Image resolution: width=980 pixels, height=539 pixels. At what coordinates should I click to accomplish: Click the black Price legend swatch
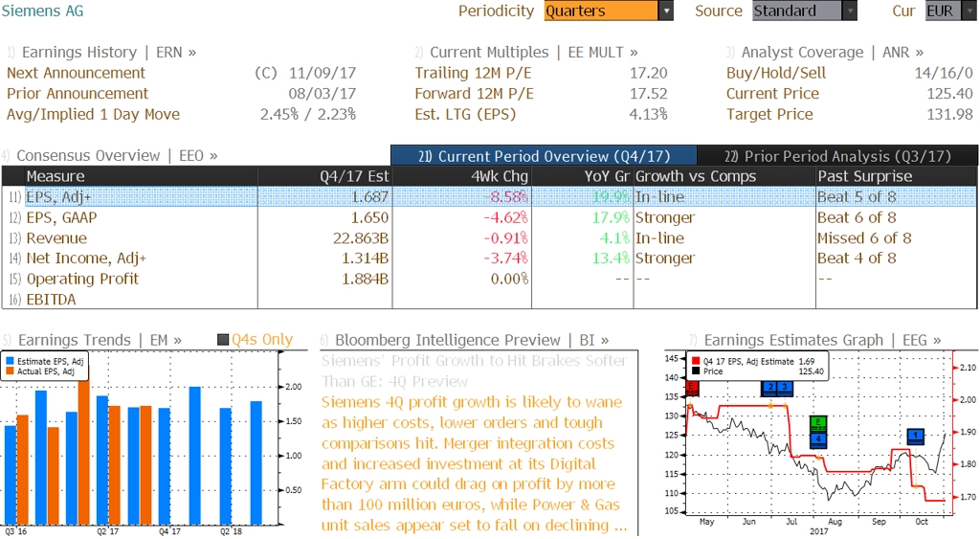tap(697, 371)
